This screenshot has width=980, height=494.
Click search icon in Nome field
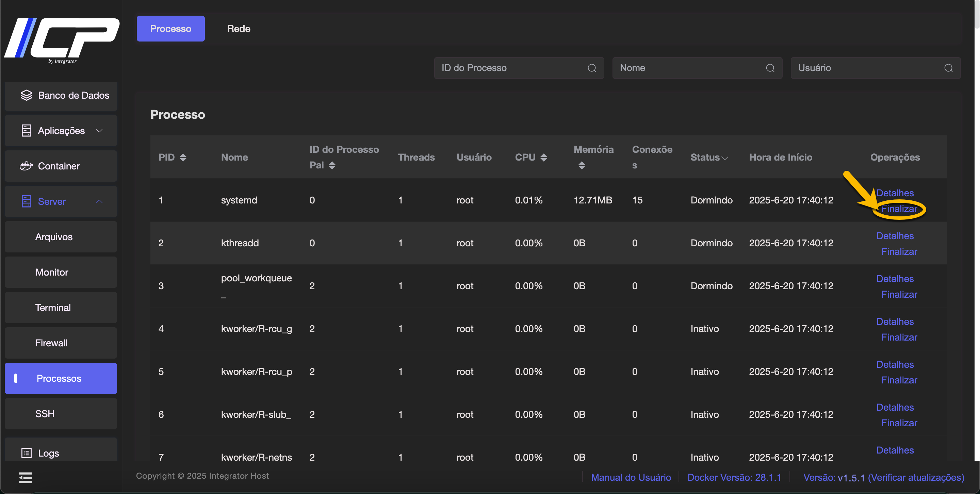(x=770, y=68)
